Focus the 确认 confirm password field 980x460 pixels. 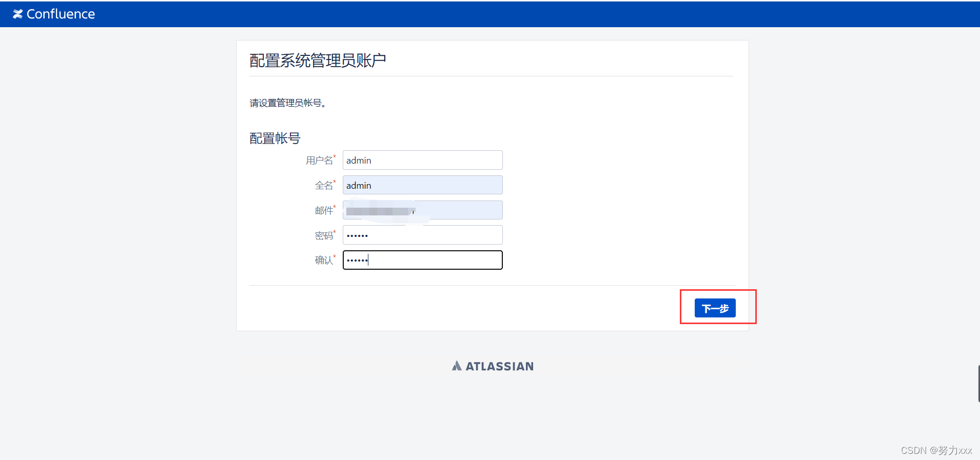click(423, 260)
